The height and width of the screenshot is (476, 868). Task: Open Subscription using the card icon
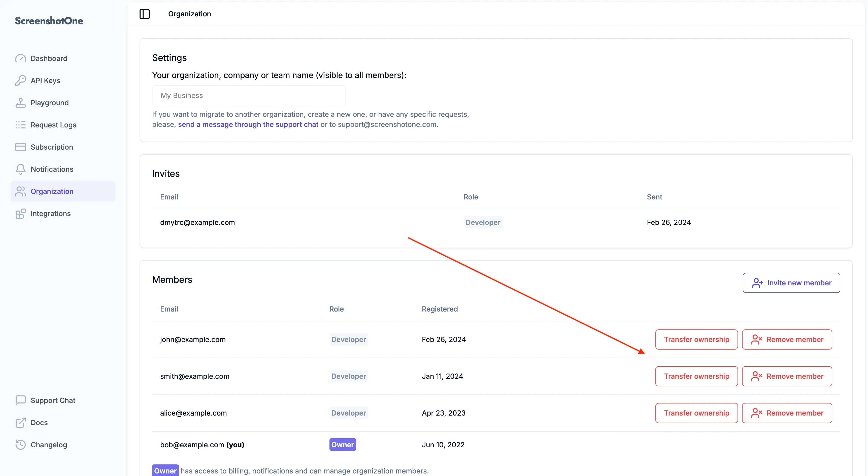tap(21, 147)
